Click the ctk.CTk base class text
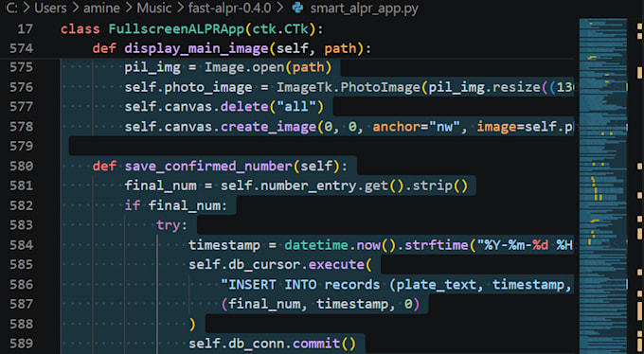The height and width of the screenshot is (354, 644). tap(280, 29)
